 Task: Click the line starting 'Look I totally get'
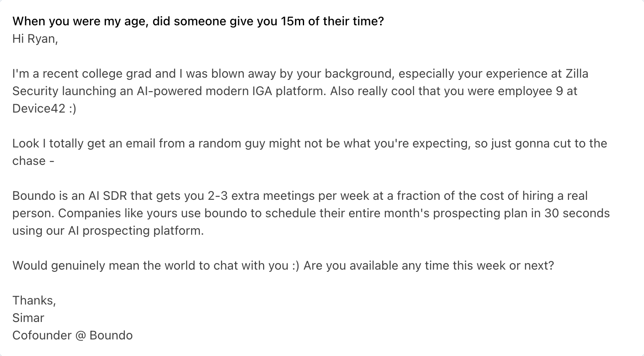point(310,144)
